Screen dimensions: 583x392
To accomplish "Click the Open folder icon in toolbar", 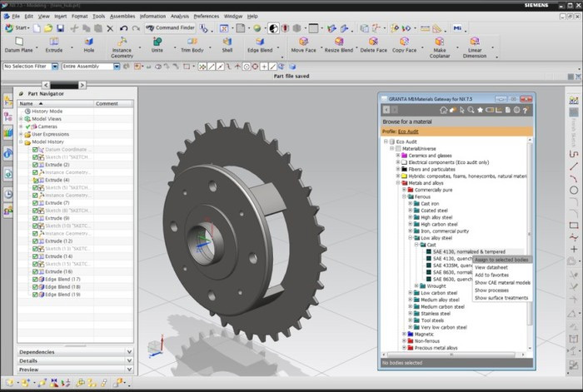I will [48, 28].
